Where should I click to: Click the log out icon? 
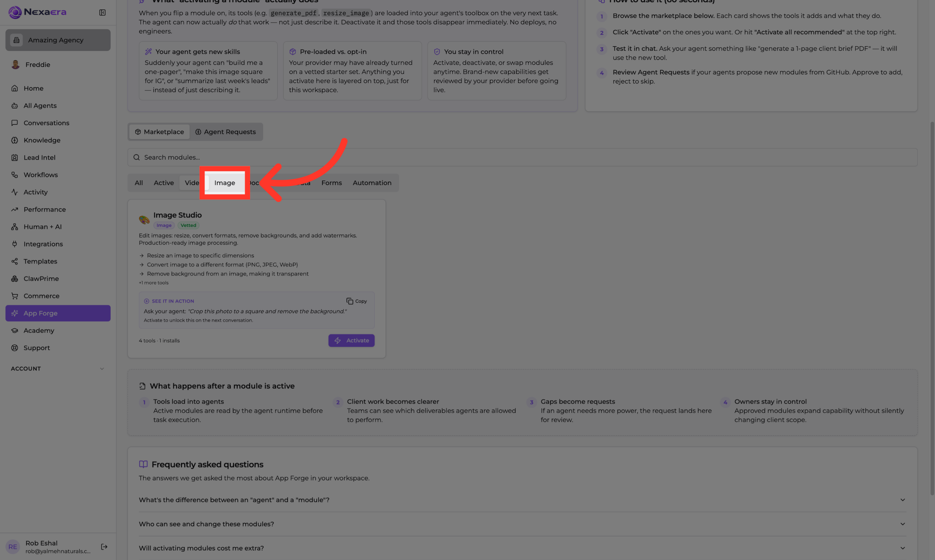coord(104,547)
